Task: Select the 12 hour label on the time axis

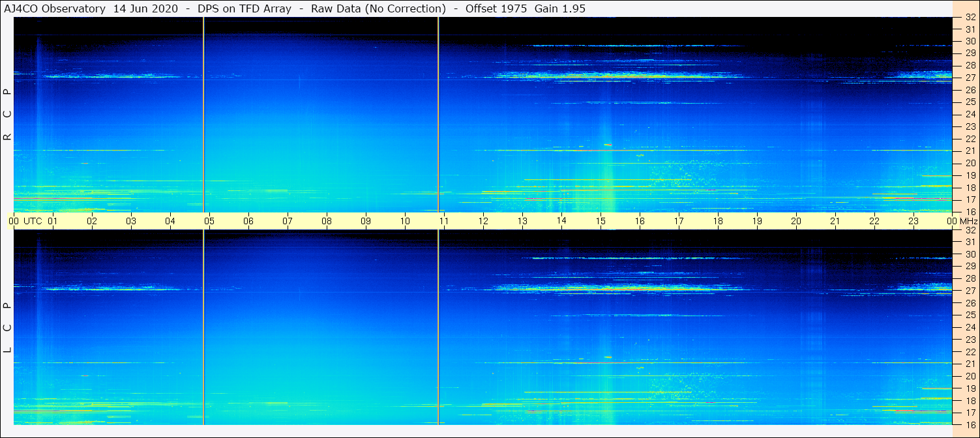Action: point(483,221)
